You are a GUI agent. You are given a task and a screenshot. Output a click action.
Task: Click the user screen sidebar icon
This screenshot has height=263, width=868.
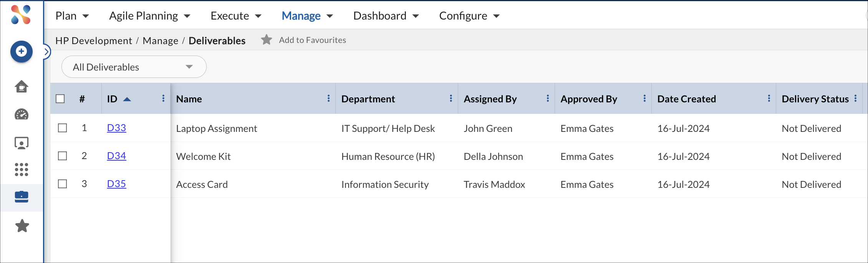[x=22, y=143]
